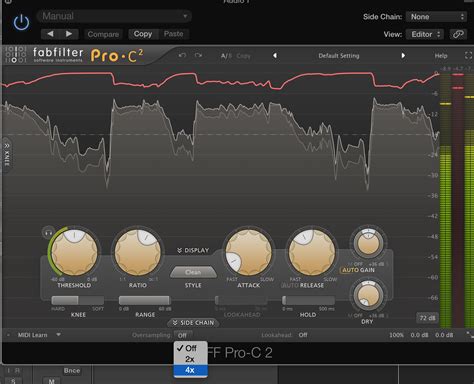Click the HOLD slider
Screen dimensions: 474x384
click(x=308, y=300)
